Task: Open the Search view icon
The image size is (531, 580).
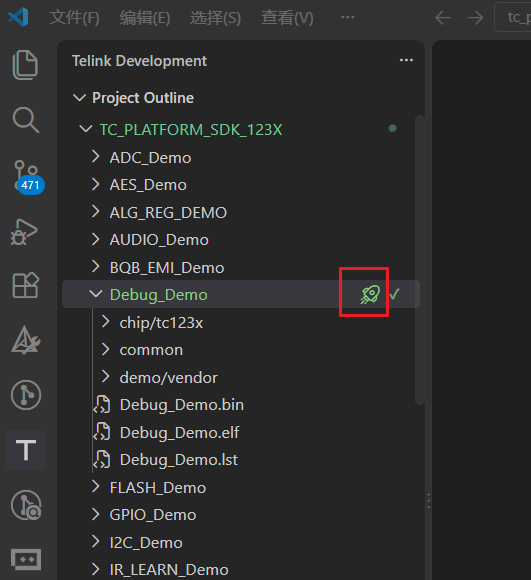Action: coord(26,120)
